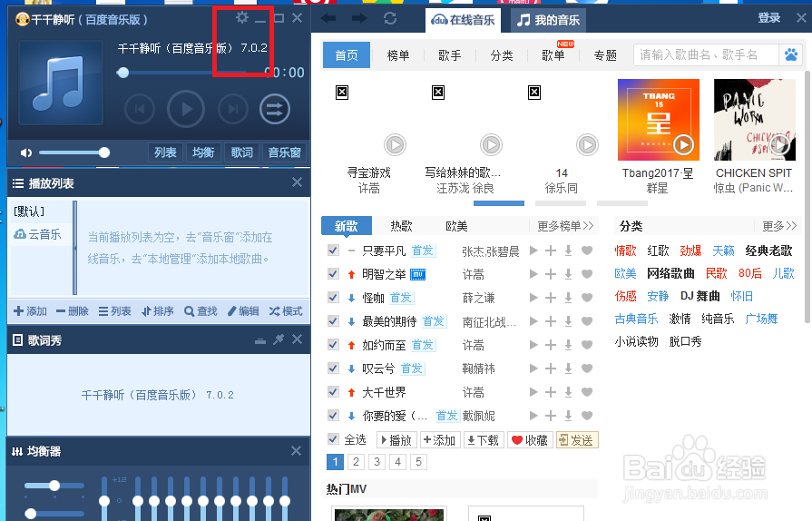Screen dimensions: 812x521
Task: Go to page 3 of song list
Action: click(x=377, y=461)
